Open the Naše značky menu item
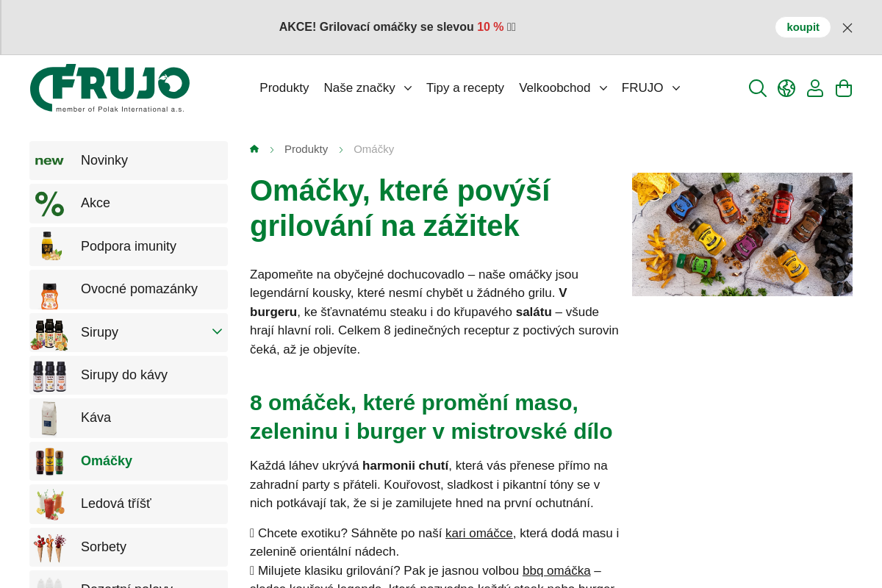Image resolution: width=882 pixels, height=588 pixels. click(x=359, y=88)
